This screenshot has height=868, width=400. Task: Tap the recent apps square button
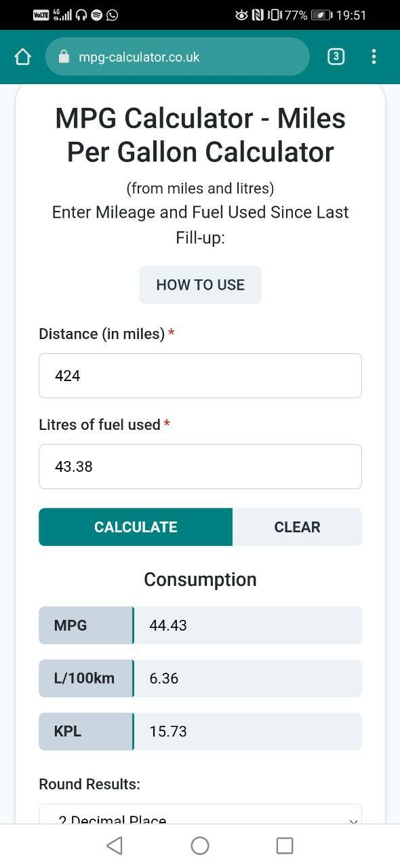coord(285,845)
